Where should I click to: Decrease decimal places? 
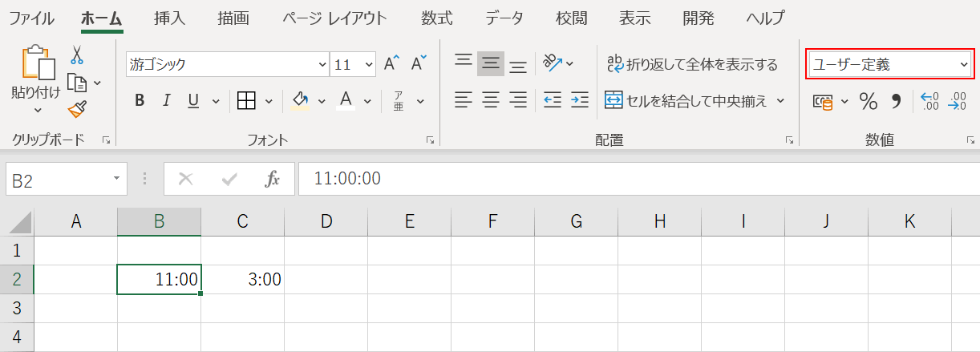coord(958,101)
